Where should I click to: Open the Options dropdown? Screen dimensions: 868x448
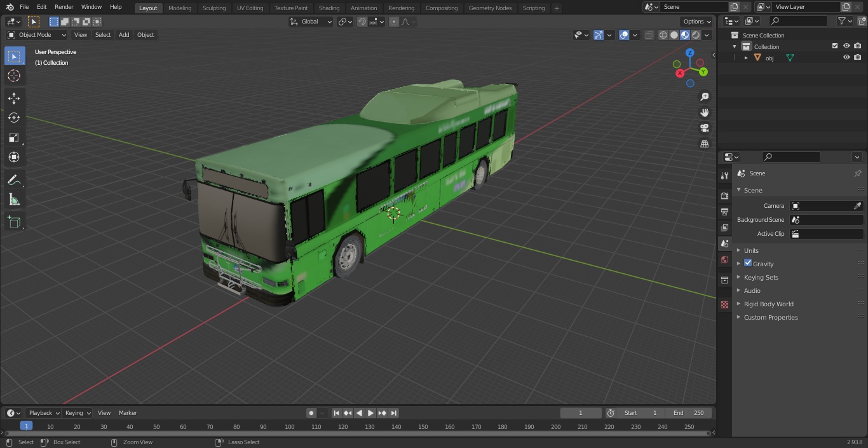(x=696, y=22)
